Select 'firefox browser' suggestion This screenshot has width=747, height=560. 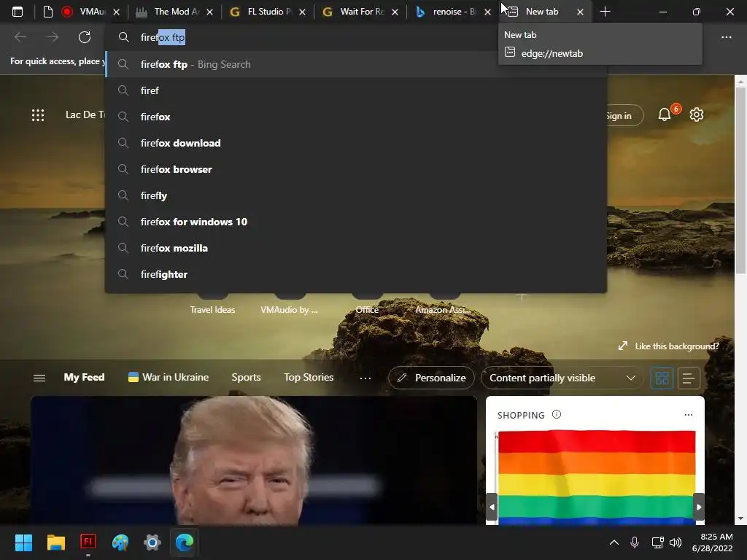click(356, 169)
